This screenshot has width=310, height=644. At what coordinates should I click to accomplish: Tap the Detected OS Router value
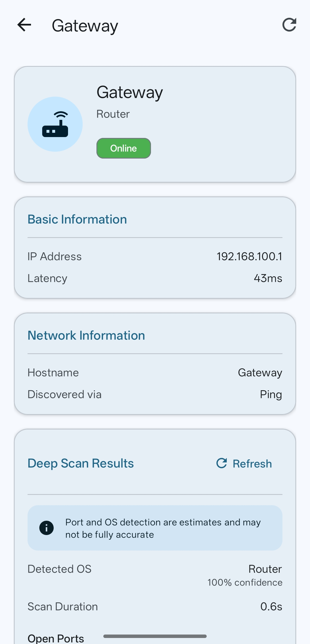click(265, 569)
